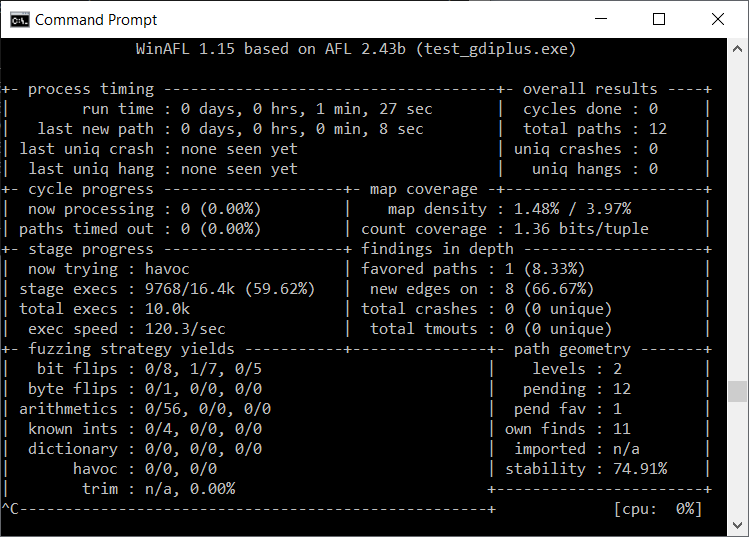Click the 'cycle progress' section heading
This screenshot has width=749, height=537.
click(91, 189)
